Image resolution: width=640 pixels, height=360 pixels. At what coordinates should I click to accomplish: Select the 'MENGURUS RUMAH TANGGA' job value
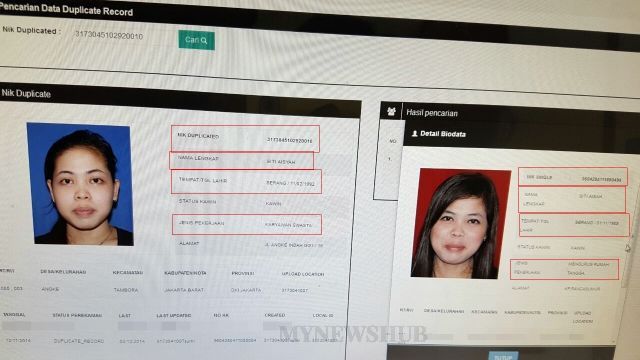[x=588, y=268]
